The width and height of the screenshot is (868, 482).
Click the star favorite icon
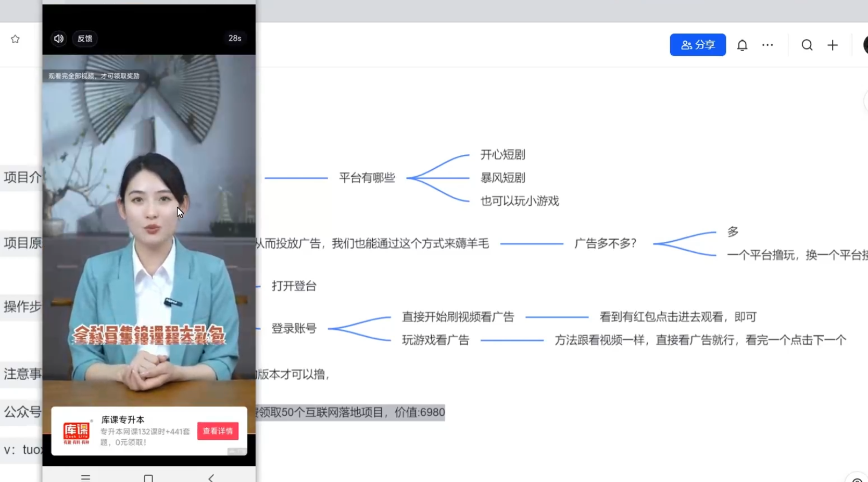click(15, 39)
